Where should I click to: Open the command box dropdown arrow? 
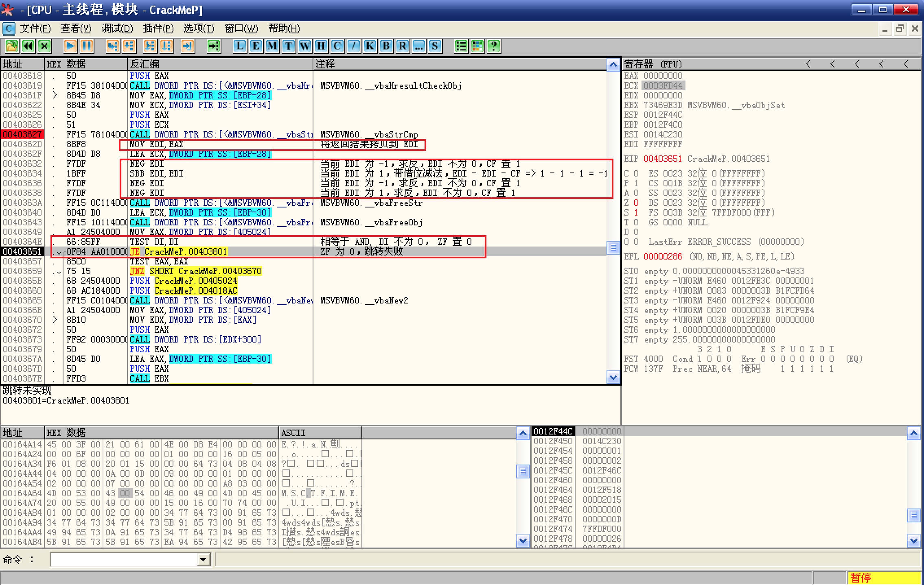(x=203, y=560)
